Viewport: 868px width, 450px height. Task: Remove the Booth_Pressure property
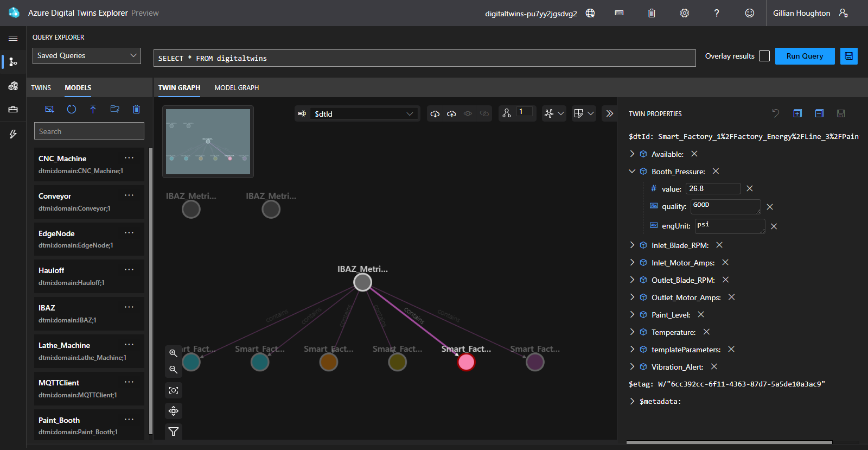(716, 172)
